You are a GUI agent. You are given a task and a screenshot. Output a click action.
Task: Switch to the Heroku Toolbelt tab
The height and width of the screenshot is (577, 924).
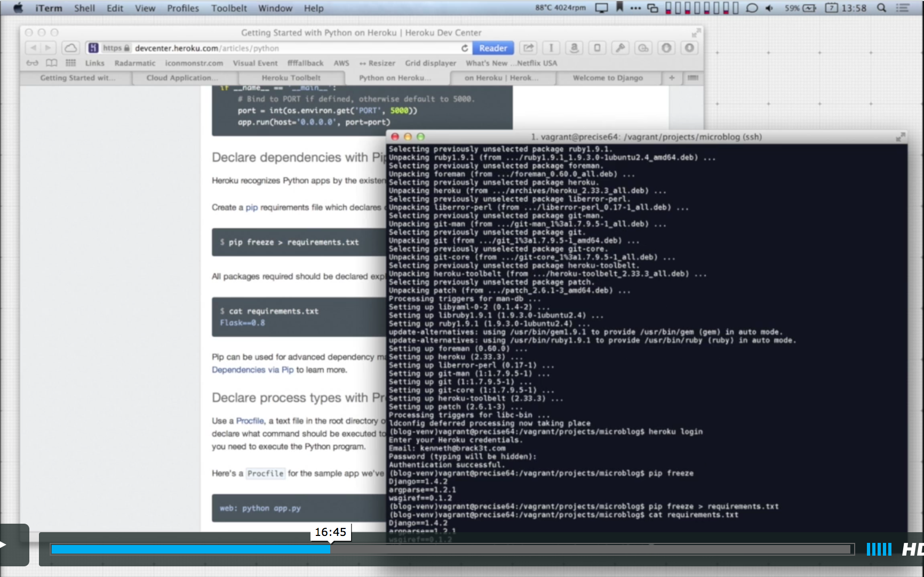point(291,78)
